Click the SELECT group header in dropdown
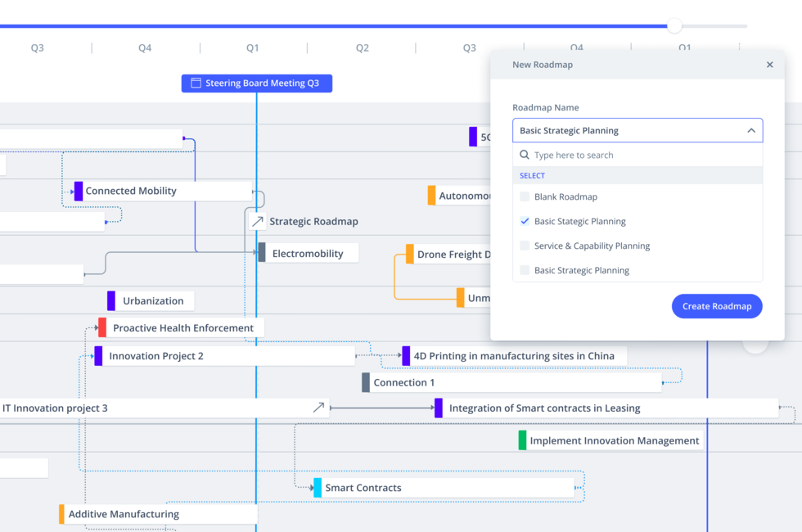 (x=532, y=175)
